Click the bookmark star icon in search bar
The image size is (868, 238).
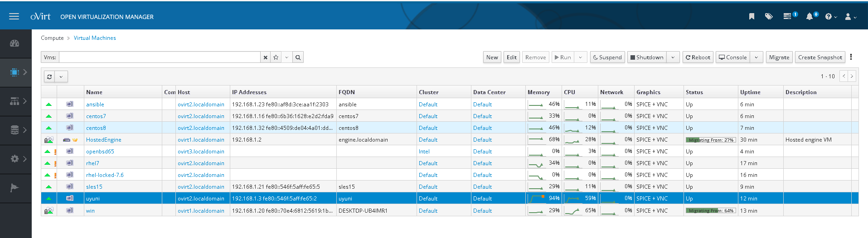tap(276, 57)
